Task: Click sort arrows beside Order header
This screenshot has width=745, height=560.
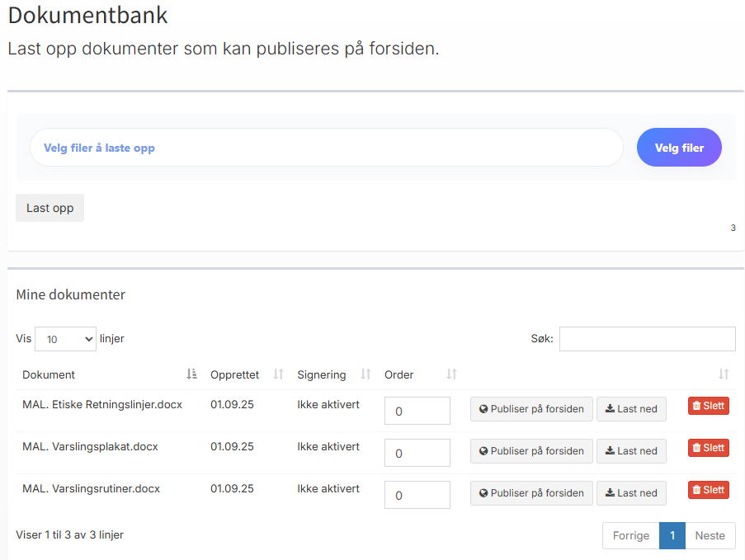Action: click(x=451, y=374)
